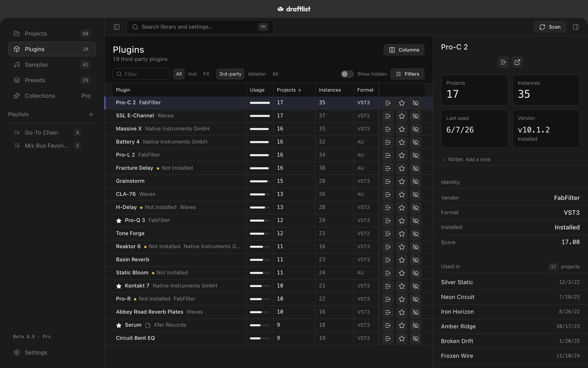Image resolution: width=588 pixels, height=368 pixels.
Task: Star the Fracture Delay plugin
Action: coord(402,168)
